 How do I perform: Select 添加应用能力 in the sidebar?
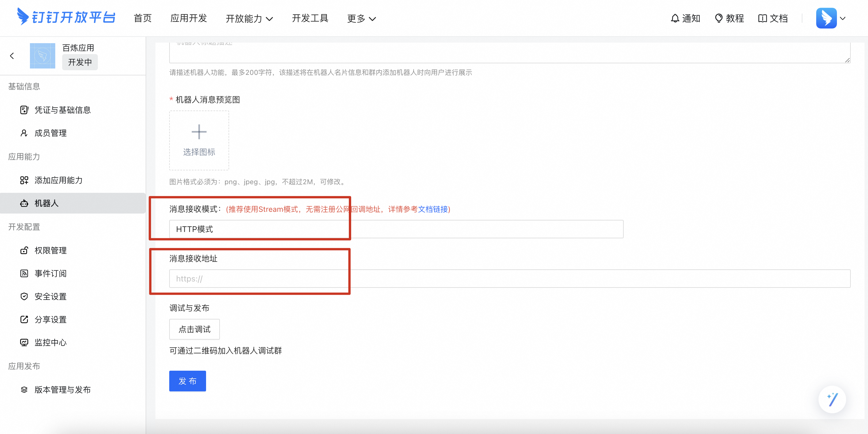point(58,180)
